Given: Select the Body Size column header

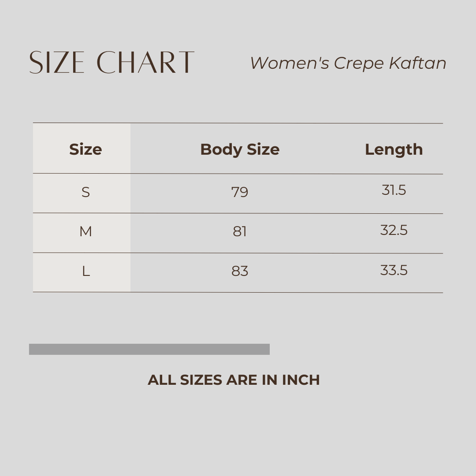Looking at the screenshot, I should [240, 149].
